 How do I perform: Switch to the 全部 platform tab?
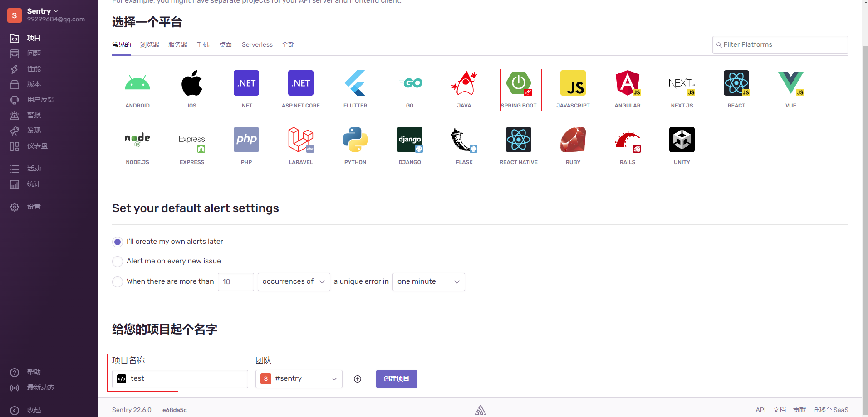click(288, 44)
